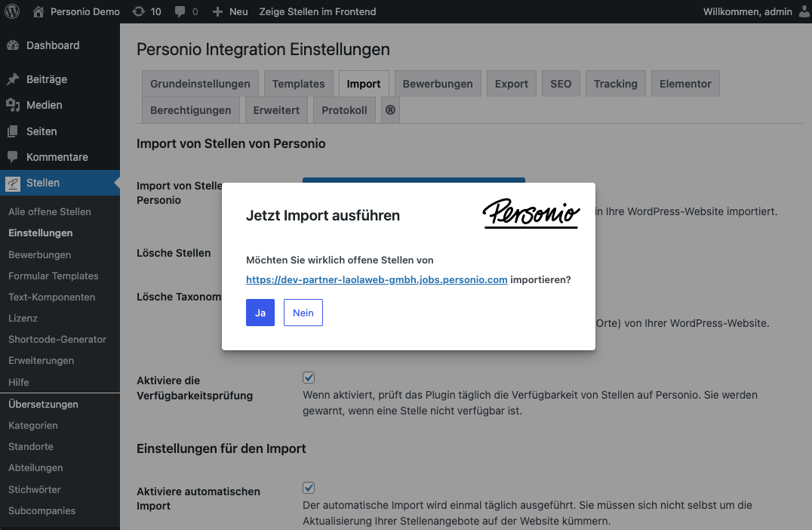
Task: Open the Elementor tab
Action: point(686,83)
